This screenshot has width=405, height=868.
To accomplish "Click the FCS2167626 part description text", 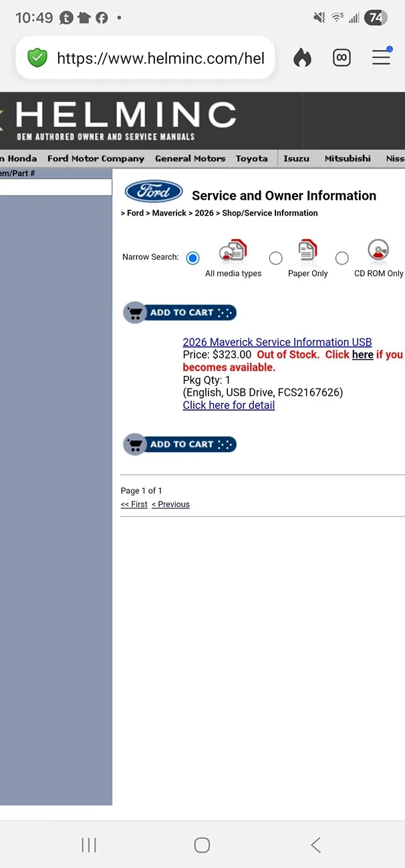I will click(263, 393).
